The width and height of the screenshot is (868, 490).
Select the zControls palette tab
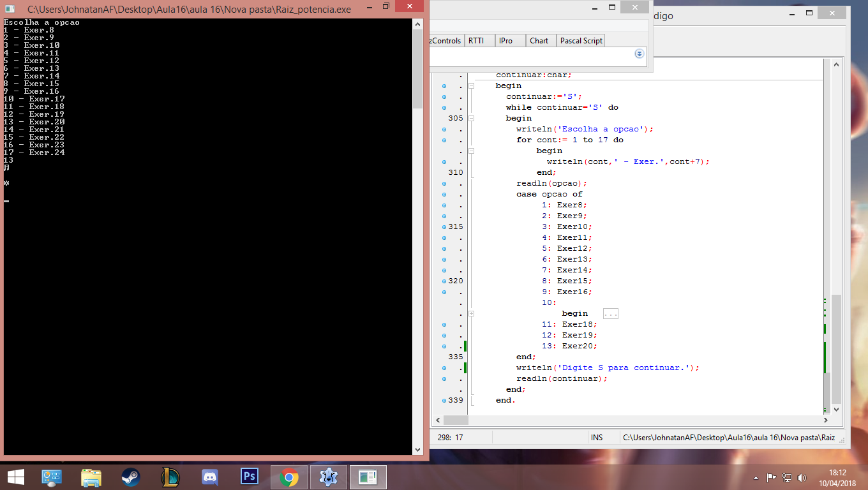[x=446, y=41]
